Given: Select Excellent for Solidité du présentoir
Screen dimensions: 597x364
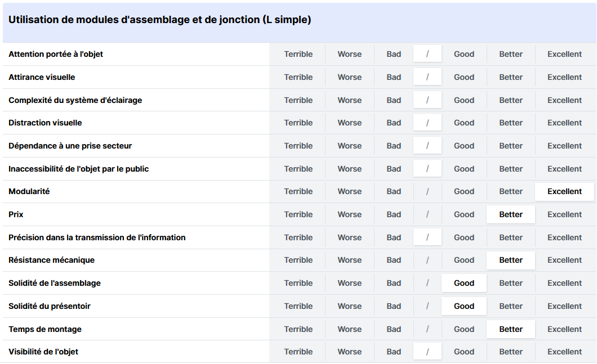Looking at the screenshot, I should 564,306.
